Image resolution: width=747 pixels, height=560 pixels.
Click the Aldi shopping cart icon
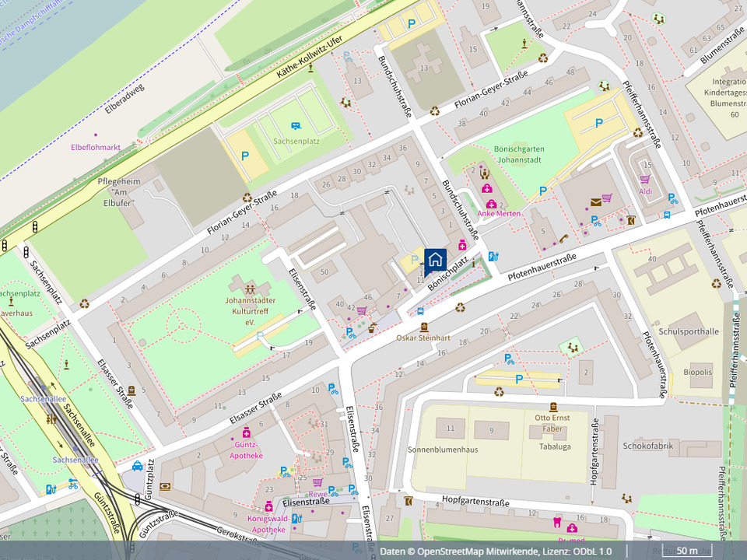[x=645, y=179]
